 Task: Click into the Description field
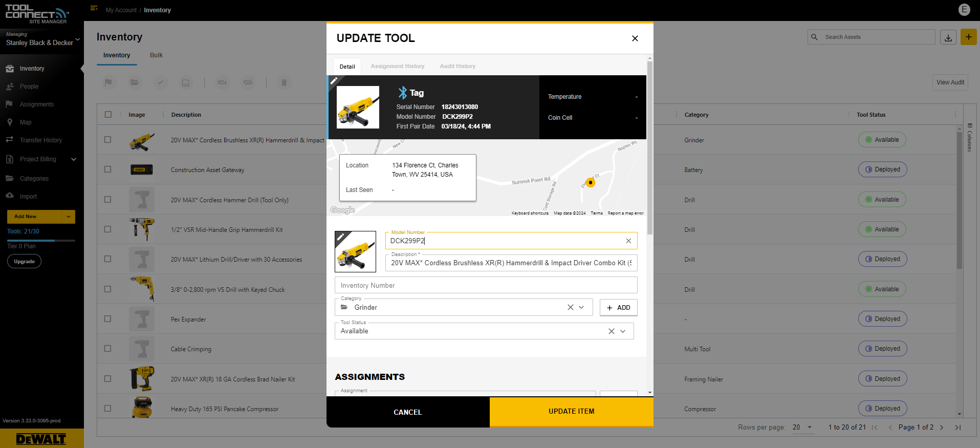pyautogui.click(x=511, y=263)
